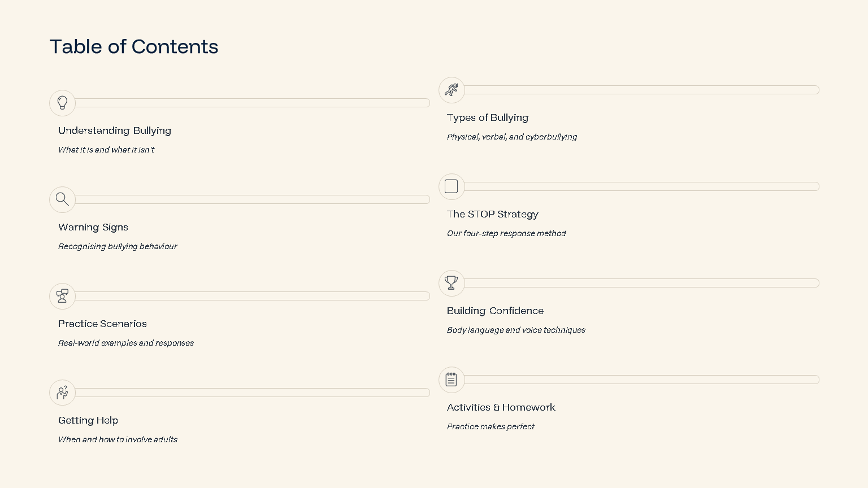
Task: Click the Table of Contents title
Action: [134, 47]
